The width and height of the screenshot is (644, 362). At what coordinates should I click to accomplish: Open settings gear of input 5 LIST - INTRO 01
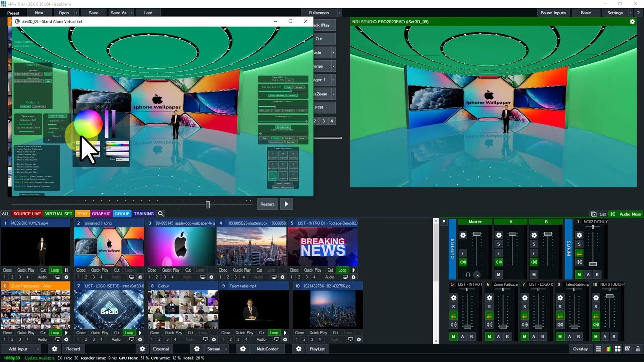[354, 277]
